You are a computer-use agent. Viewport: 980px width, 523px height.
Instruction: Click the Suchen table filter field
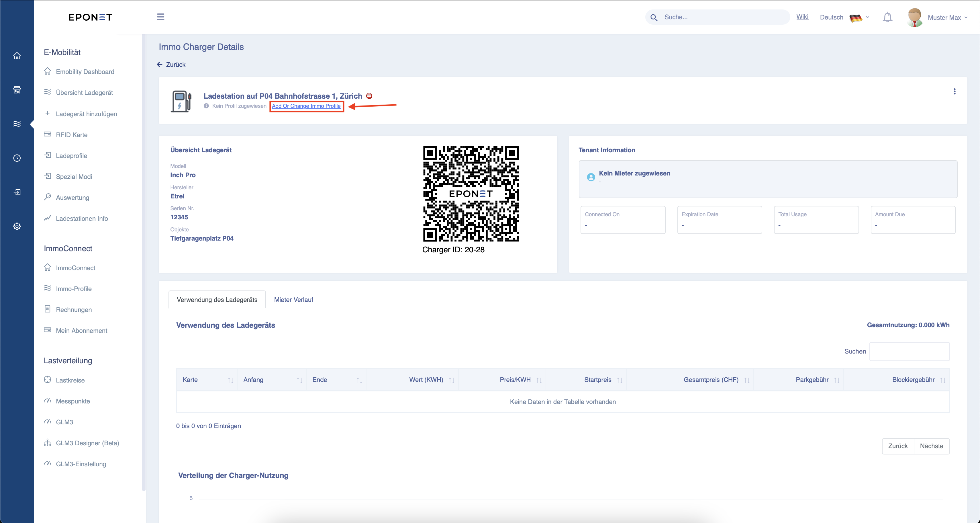pos(909,351)
